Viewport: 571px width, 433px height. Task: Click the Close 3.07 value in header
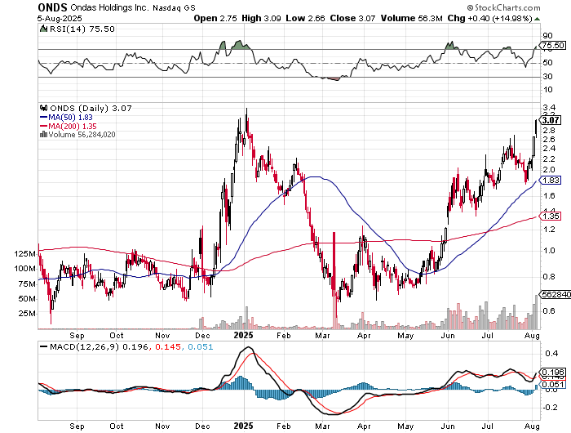tap(352, 18)
